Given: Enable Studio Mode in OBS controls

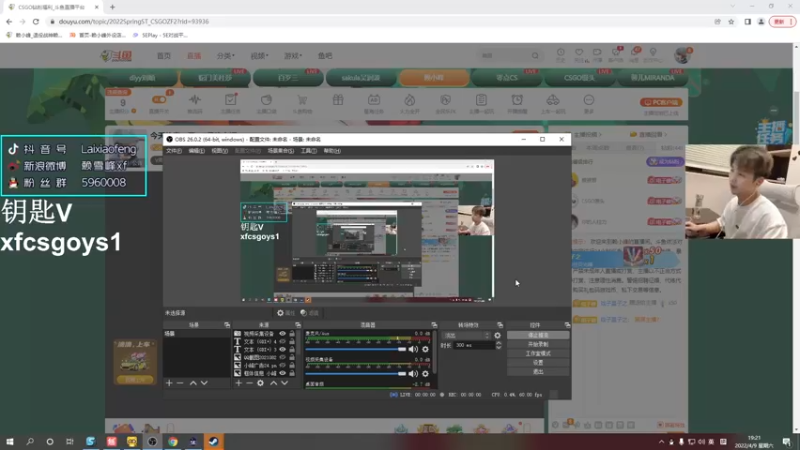Looking at the screenshot, I should [x=538, y=354].
